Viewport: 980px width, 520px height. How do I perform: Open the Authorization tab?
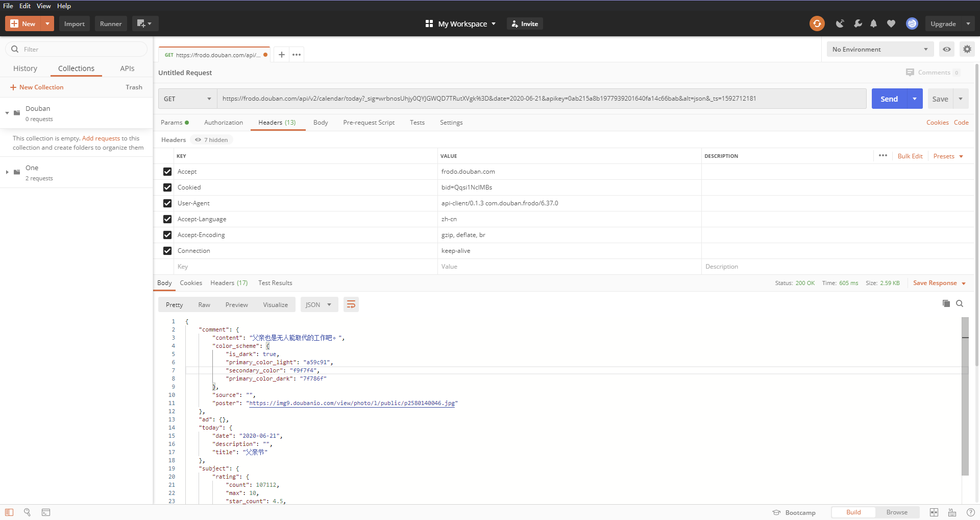click(224, 123)
